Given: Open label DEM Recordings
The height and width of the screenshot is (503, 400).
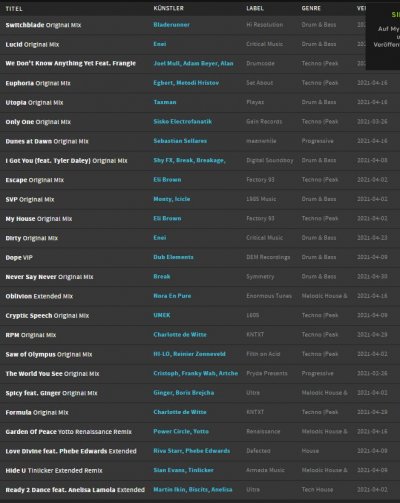Looking at the screenshot, I should point(268,257).
